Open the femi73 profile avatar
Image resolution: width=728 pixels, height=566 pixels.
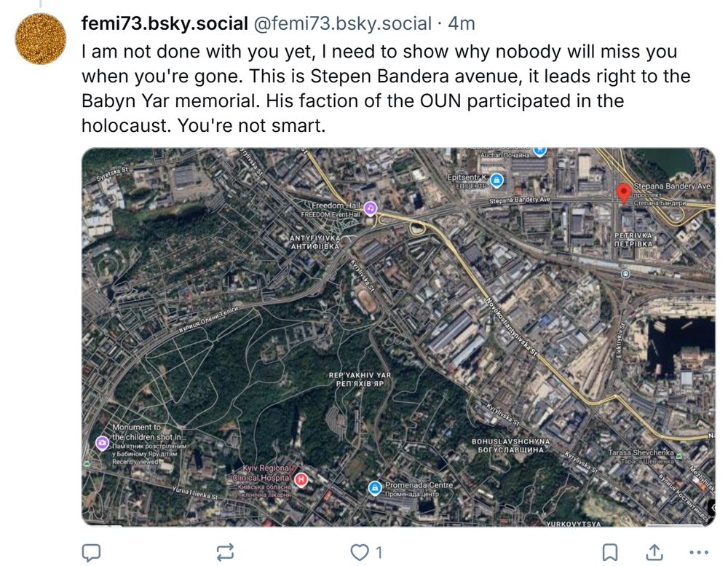tap(41, 39)
